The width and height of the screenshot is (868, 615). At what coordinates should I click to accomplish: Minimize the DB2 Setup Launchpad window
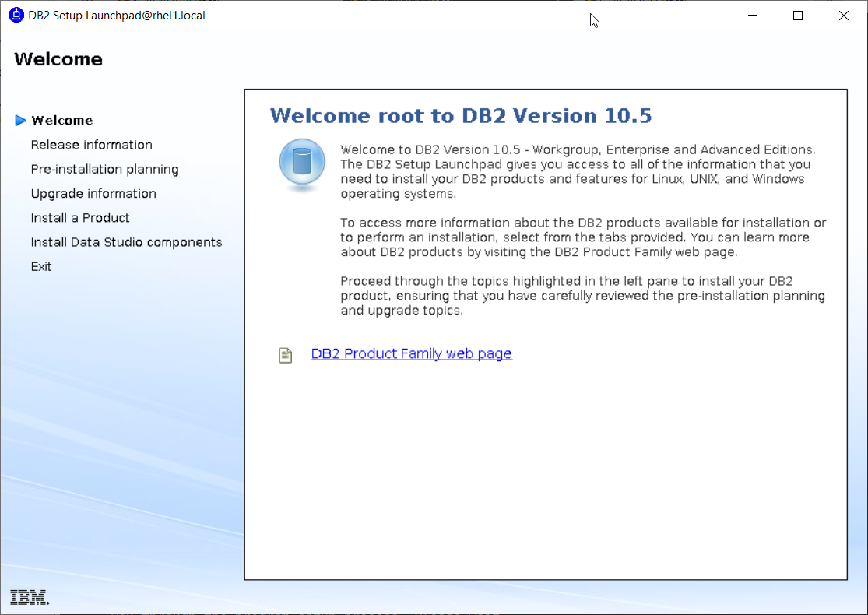[752, 15]
